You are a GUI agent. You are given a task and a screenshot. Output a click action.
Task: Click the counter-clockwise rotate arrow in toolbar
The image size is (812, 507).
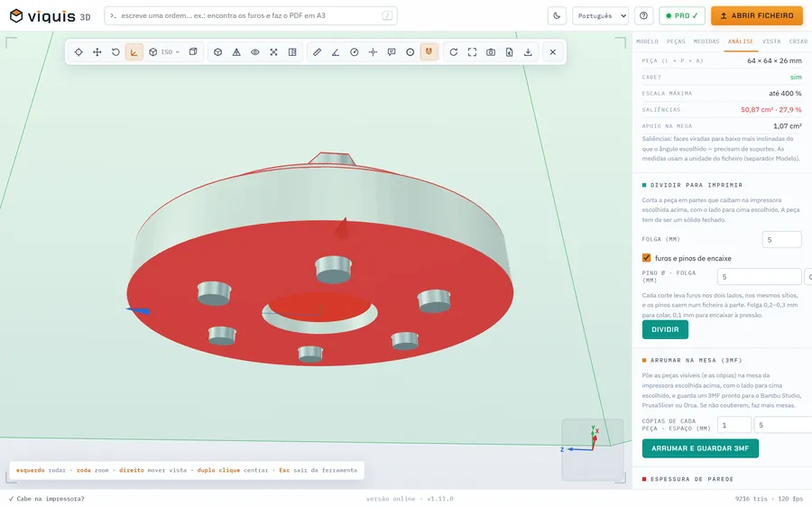[115, 51]
